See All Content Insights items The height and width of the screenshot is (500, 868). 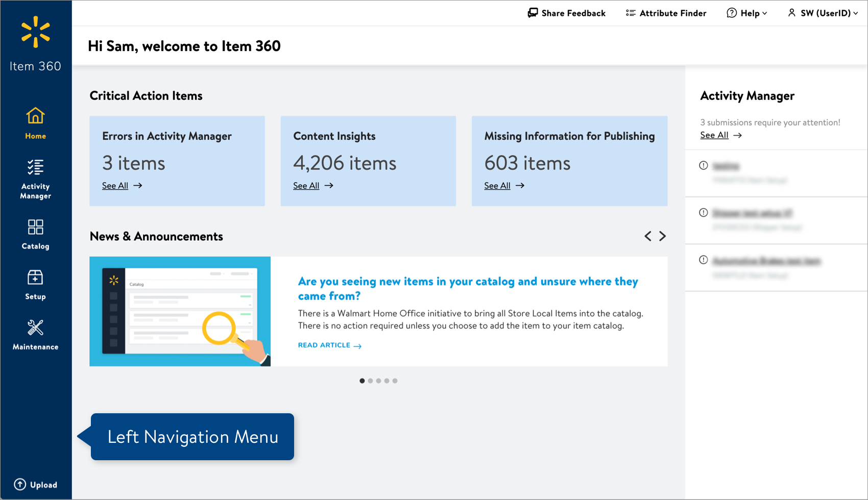[306, 186]
